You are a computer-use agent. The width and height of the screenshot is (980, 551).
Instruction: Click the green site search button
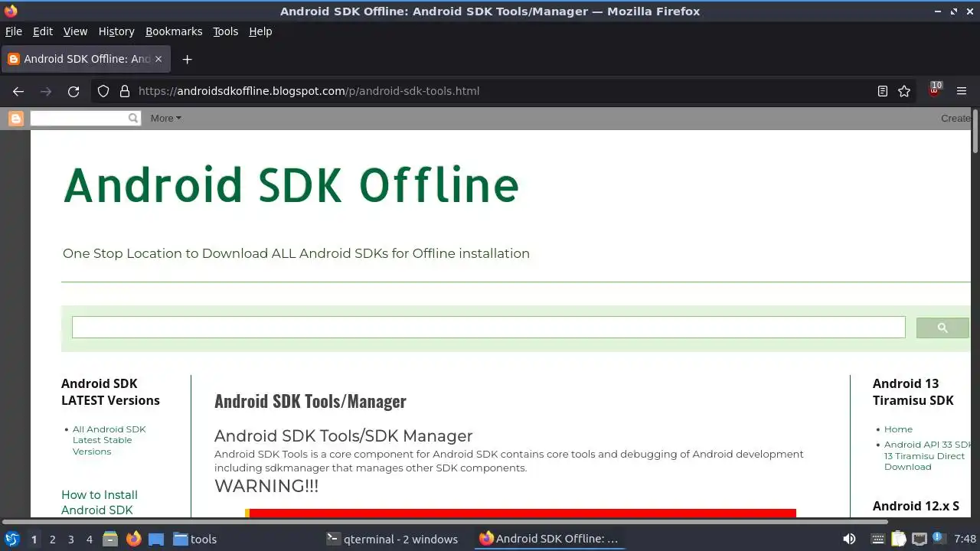point(942,328)
